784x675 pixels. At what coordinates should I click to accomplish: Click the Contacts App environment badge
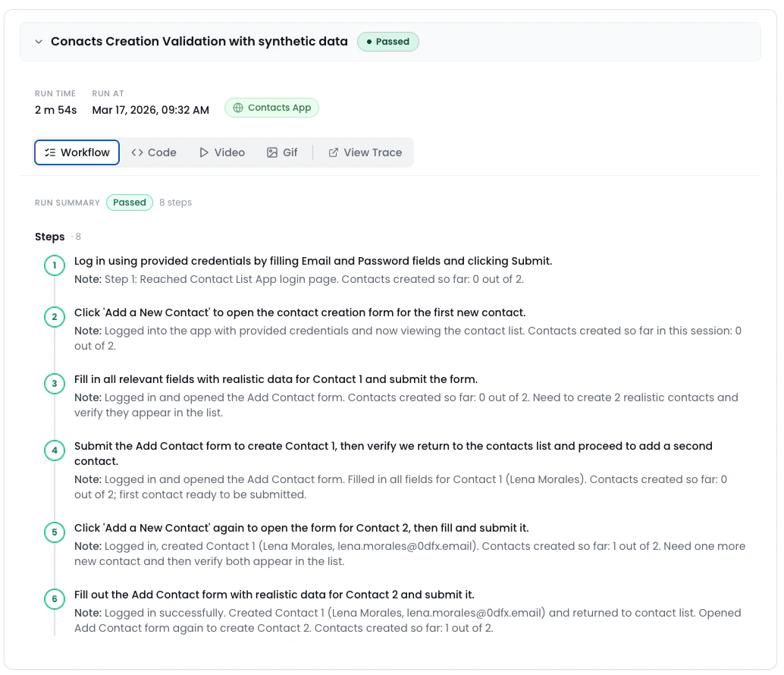pos(271,108)
